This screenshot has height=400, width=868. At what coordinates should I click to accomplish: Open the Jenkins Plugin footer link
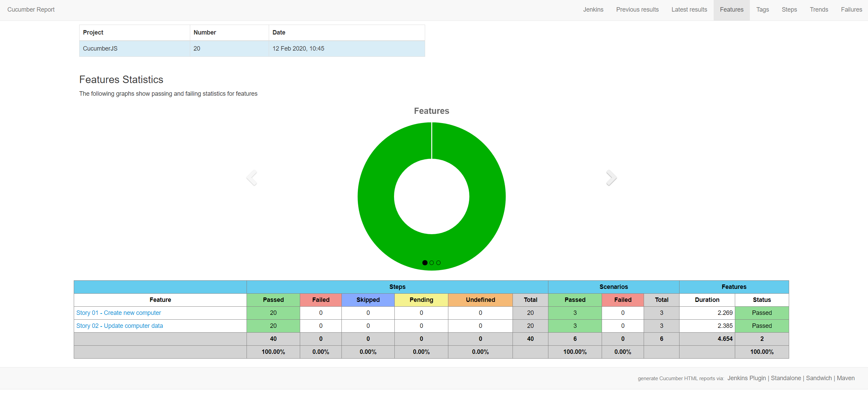(746, 378)
